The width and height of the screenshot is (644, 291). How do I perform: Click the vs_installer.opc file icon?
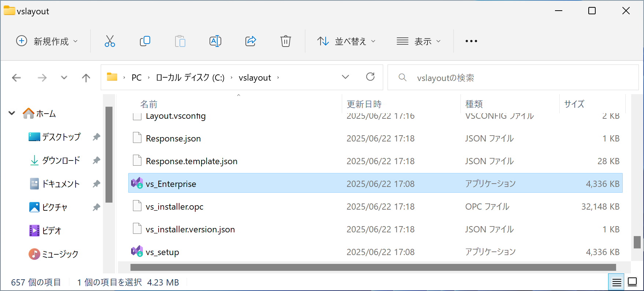pyautogui.click(x=137, y=206)
